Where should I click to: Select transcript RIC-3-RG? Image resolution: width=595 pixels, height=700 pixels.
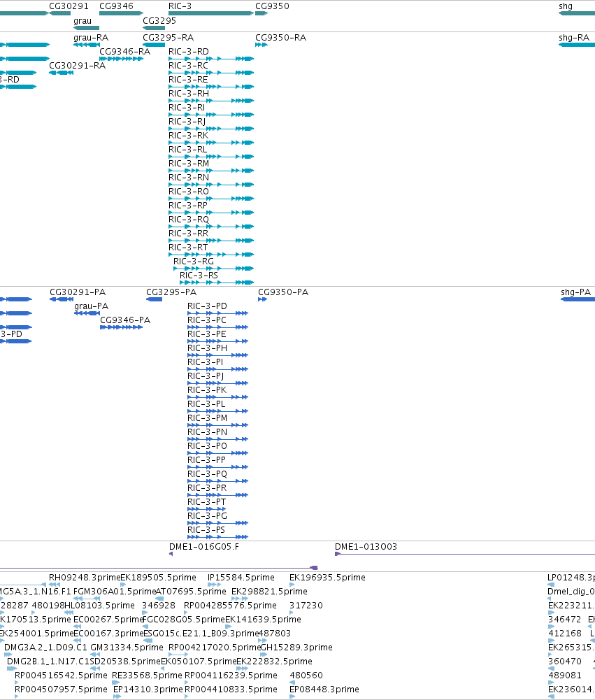214,269
